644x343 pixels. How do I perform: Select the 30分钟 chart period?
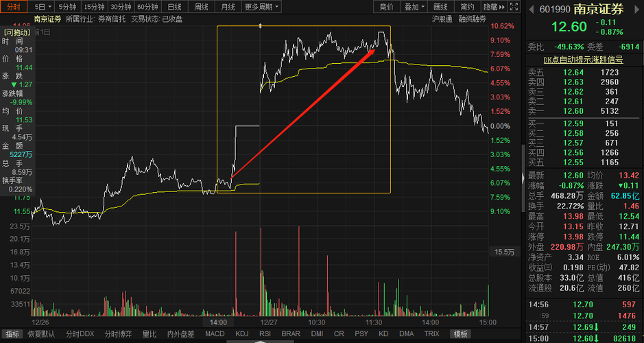[x=121, y=7]
